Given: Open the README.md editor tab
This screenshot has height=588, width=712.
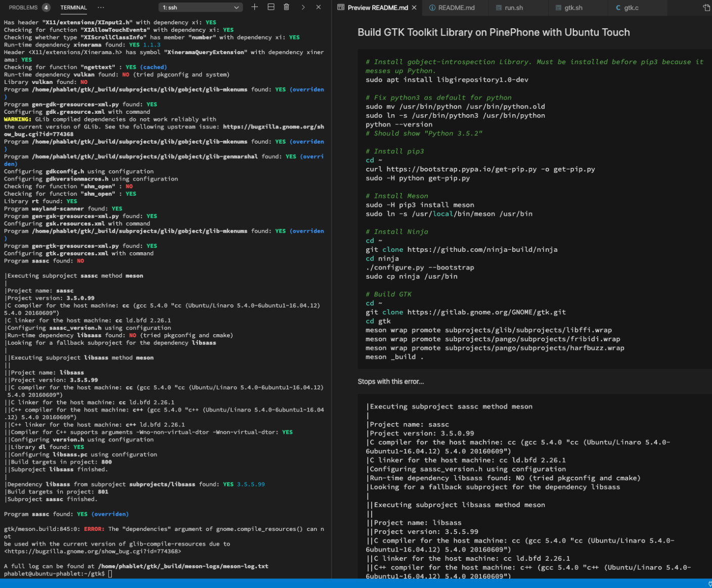Looking at the screenshot, I should coord(456,8).
